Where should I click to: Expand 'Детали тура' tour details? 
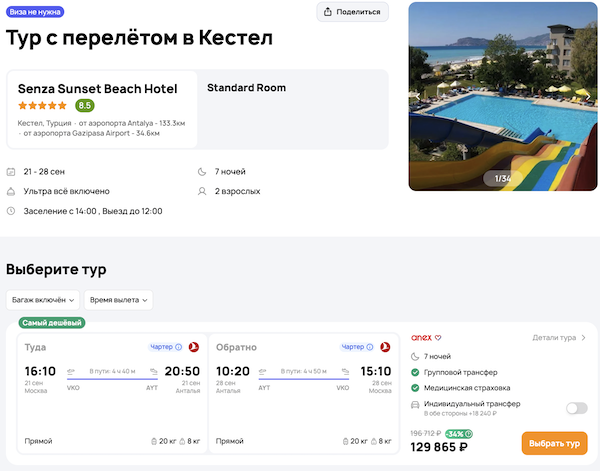[559, 338]
